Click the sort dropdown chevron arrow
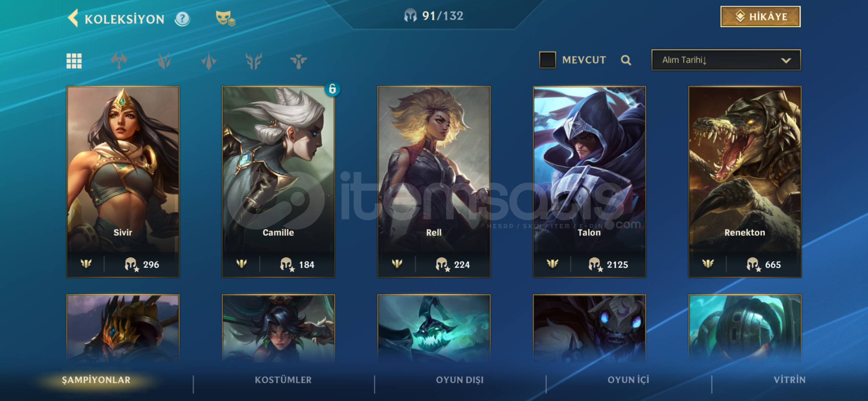Viewport: 868px width, 401px height. click(x=786, y=61)
